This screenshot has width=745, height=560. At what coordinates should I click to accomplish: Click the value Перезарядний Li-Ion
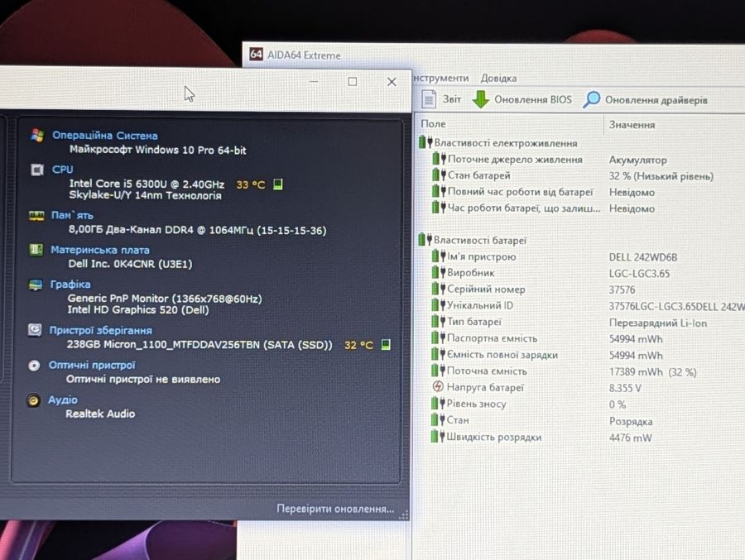(x=657, y=323)
